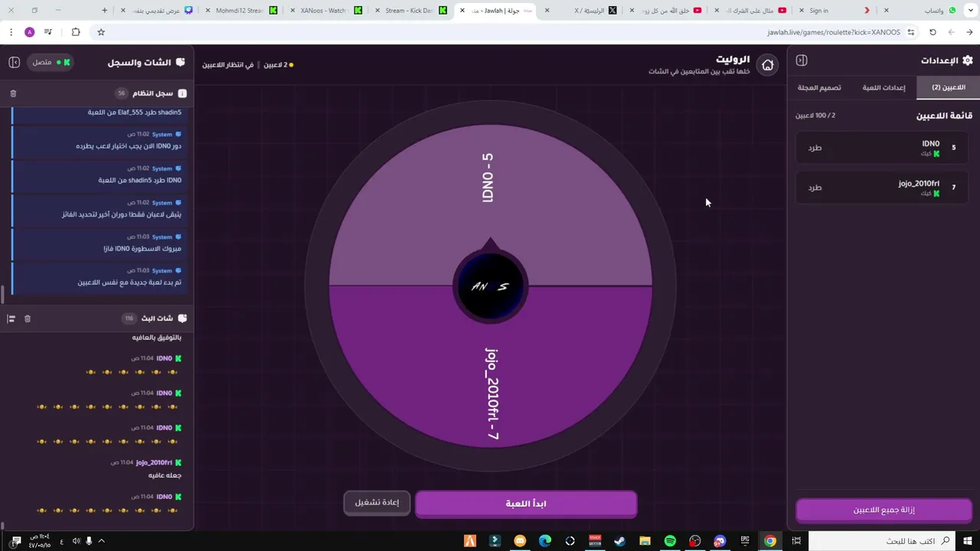Click the stream chat count badge 116

(129, 318)
